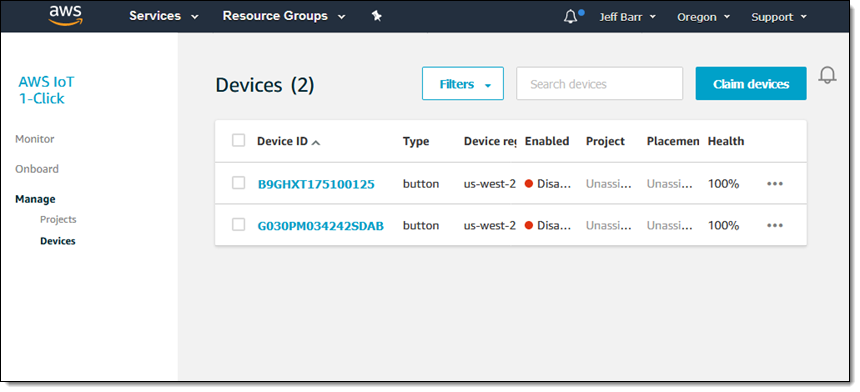Viewport: 860px width, 392px height.
Task: Open actions menu for B9GHXT175100125
Action: point(774,184)
